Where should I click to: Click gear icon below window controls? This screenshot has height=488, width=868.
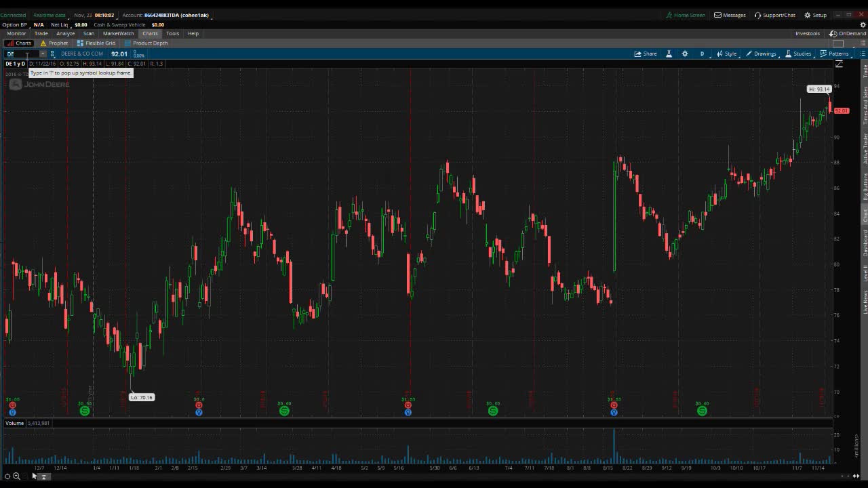(863, 24)
